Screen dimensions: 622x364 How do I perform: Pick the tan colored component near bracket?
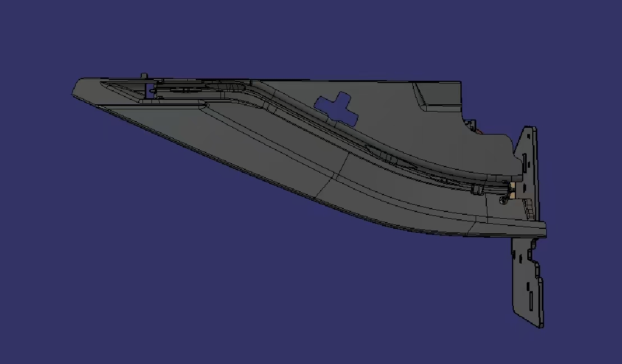tap(512, 188)
